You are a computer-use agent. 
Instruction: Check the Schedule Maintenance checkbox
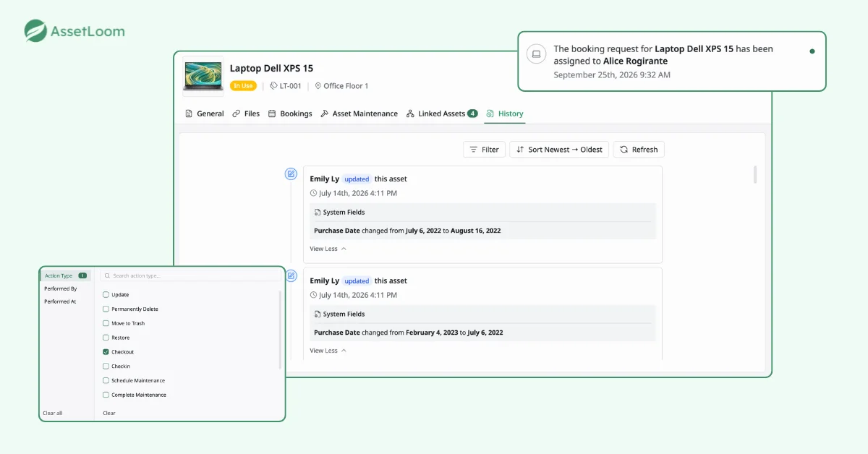(106, 380)
